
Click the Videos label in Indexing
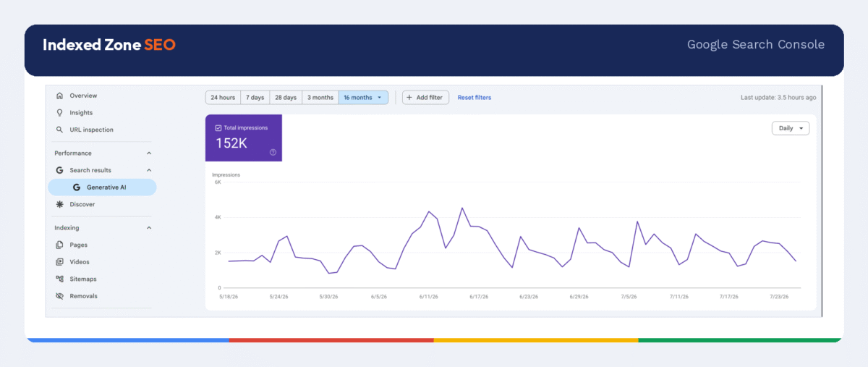coord(80,262)
